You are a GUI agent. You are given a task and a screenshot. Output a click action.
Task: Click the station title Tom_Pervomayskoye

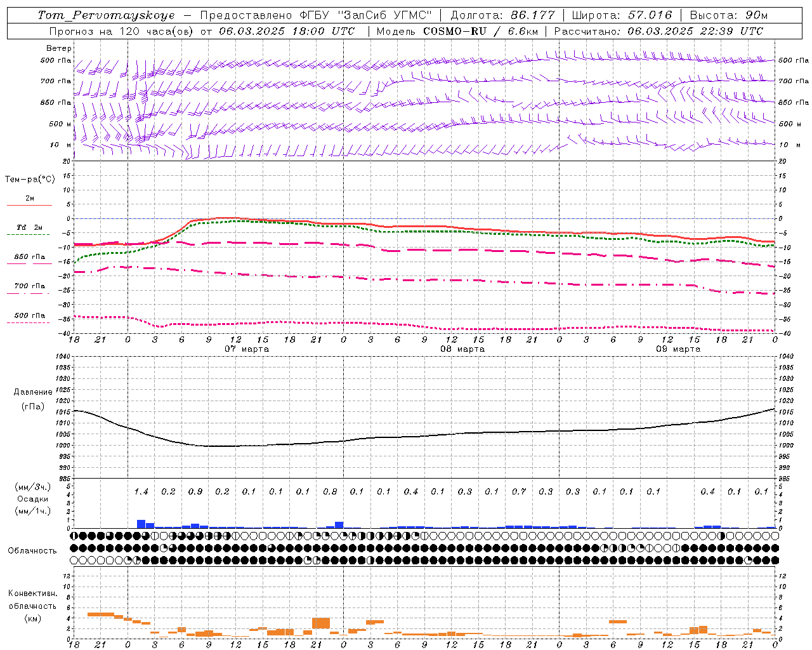[106, 15]
